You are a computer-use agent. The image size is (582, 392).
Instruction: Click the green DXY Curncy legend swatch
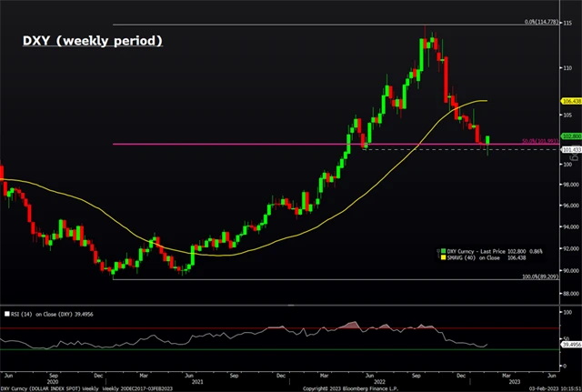(443, 251)
